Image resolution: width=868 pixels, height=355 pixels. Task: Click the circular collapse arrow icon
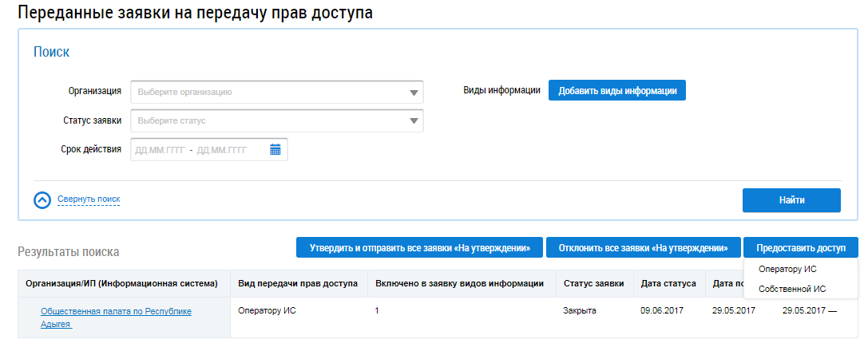(x=42, y=199)
